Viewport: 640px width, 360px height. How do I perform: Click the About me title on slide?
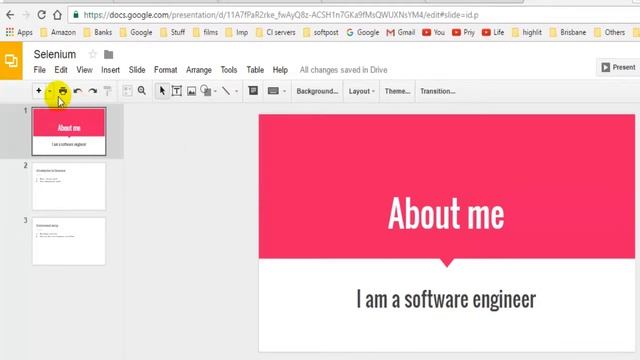(446, 213)
